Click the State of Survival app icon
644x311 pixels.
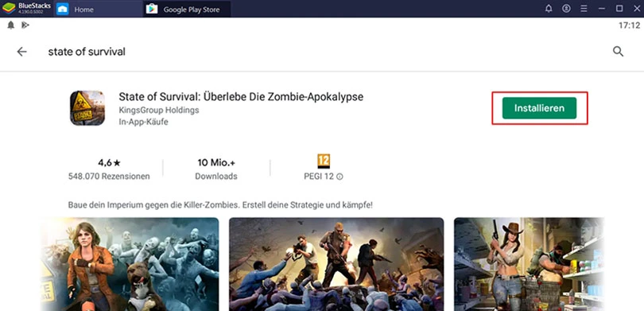(x=87, y=108)
